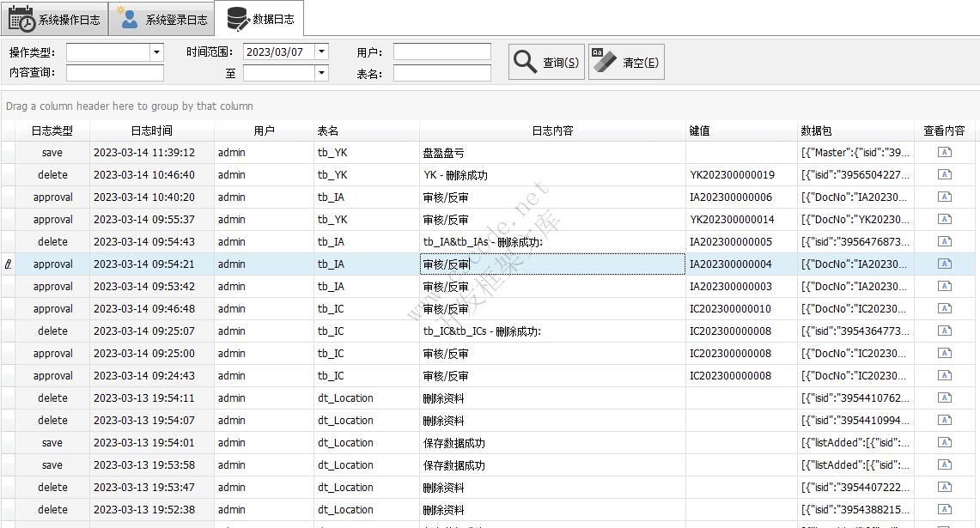
Task: Click view content icon for YK202300000014 row
Action: tap(944, 220)
